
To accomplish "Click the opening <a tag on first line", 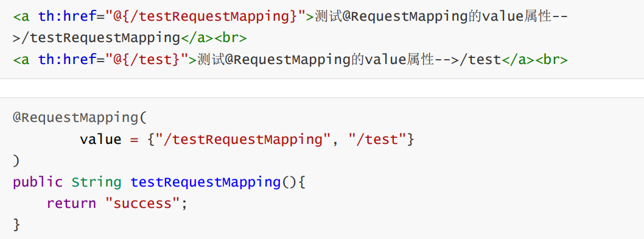I will pos(21,17).
